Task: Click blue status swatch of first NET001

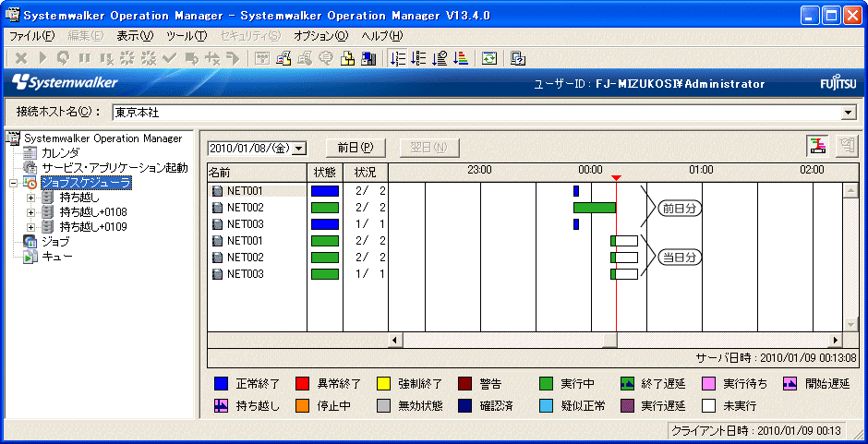Action: (324, 191)
